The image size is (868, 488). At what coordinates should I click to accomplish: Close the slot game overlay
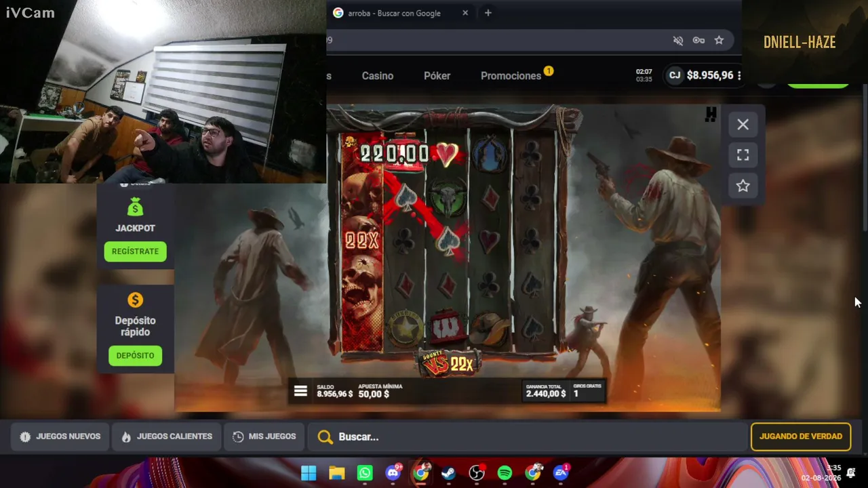point(743,125)
